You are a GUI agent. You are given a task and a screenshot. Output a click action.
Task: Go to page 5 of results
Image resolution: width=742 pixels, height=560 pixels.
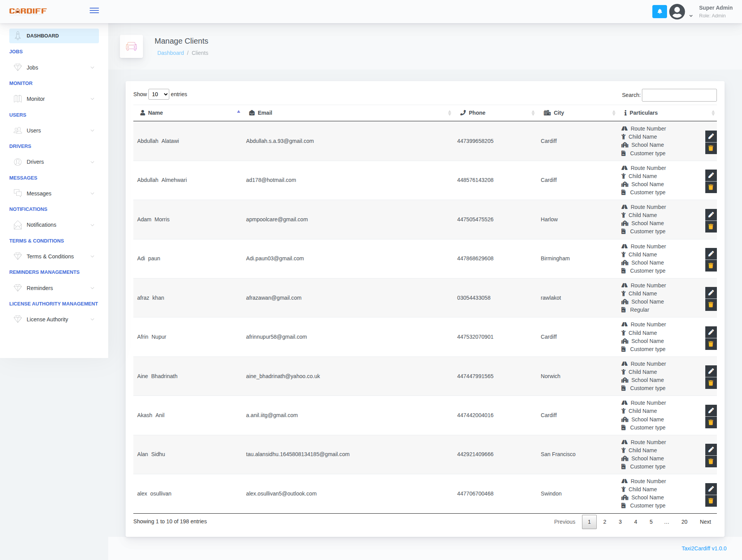click(651, 521)
